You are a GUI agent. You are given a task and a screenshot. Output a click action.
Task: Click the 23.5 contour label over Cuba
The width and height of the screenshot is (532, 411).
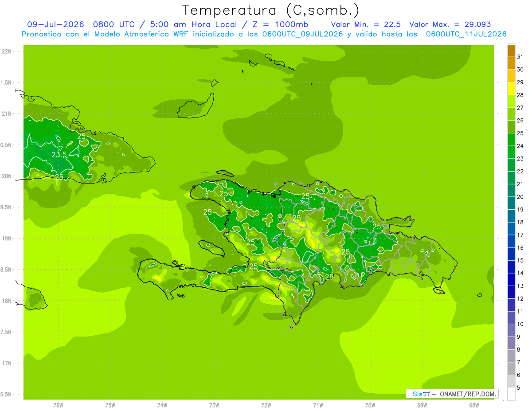click(59, 155)
